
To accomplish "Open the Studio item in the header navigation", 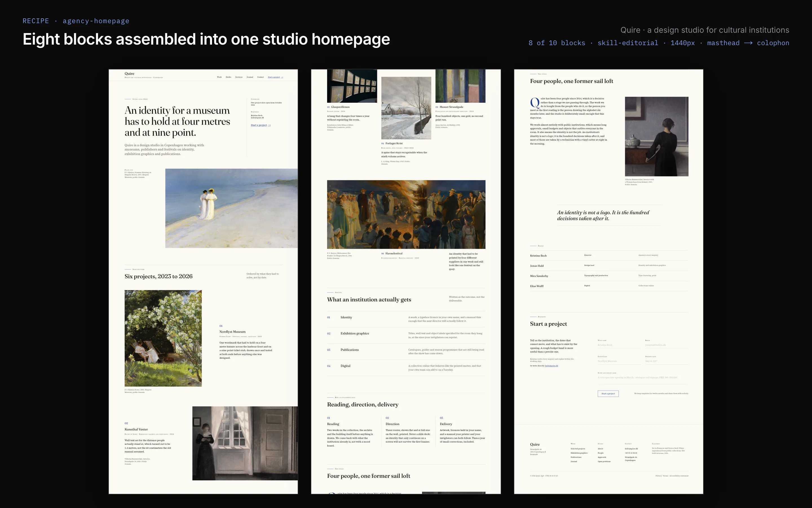I will 228,77.
